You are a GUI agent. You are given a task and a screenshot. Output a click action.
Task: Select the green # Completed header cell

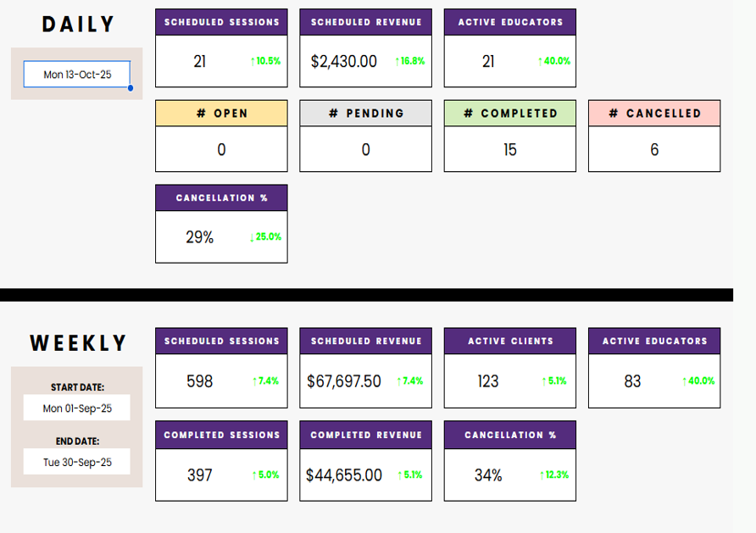point(509,114)
